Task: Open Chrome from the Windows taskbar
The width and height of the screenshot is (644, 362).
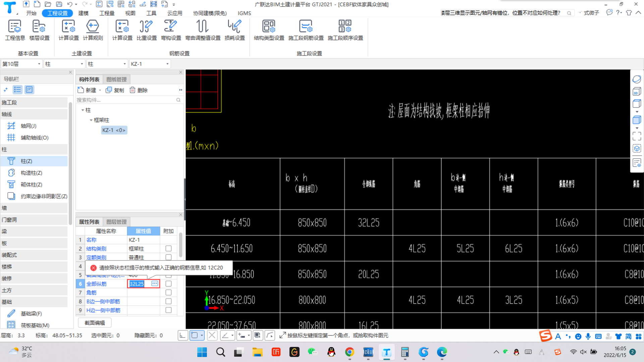Action: (350, 352)
